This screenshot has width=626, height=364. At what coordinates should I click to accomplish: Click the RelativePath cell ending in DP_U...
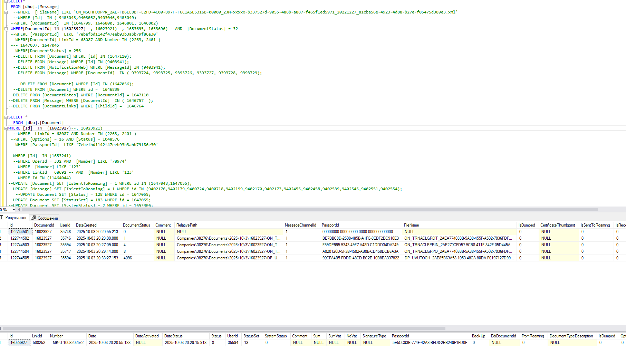[x=229, y=258]
